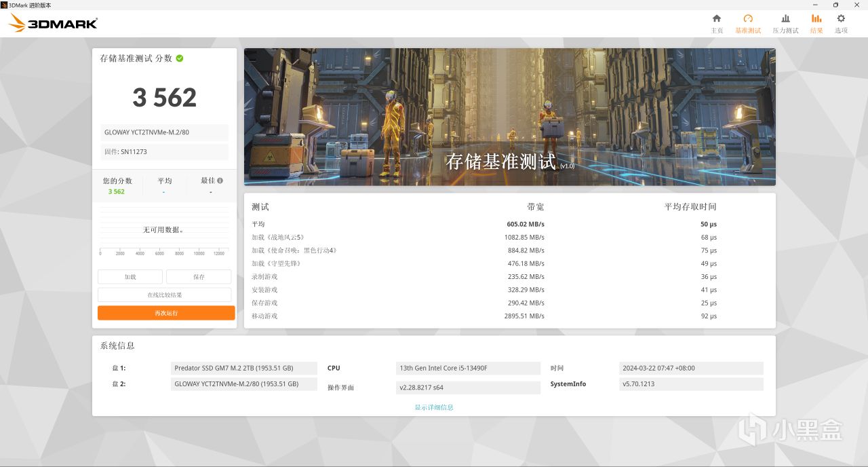Click the score 3 562
This screenshot has height=467, width=868.
tap(165, 98)
